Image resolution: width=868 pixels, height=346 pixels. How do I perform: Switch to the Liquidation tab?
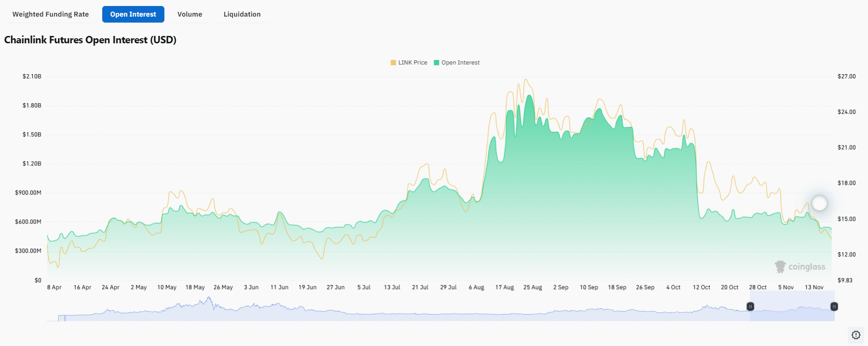click(x=242, y=14)
